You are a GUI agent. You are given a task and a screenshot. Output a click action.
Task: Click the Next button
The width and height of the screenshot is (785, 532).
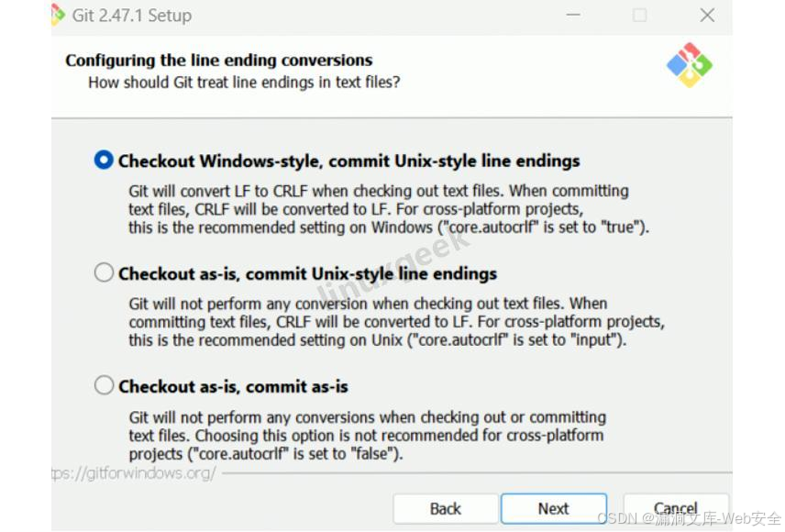(554, 508)
